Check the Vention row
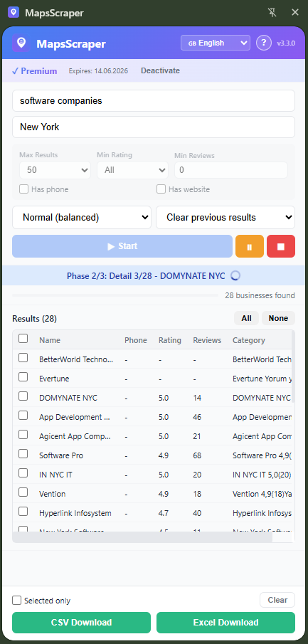Viewport: 308px width, 644px height. 23,492
